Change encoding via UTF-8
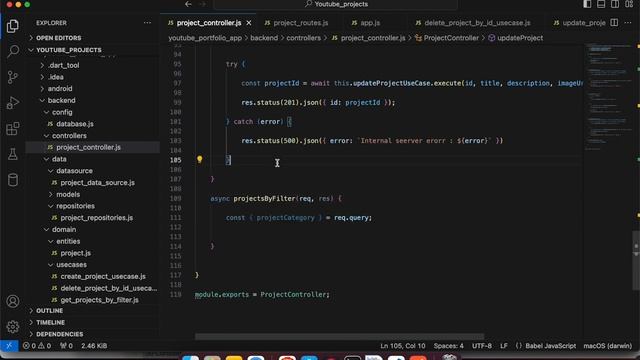Screen dimensions: 640x360 pos(482,346)
